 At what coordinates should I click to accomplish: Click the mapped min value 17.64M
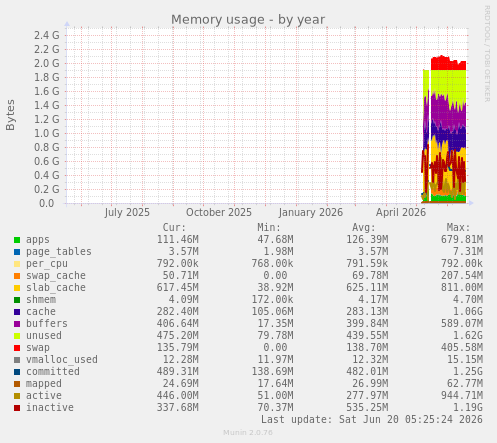coord(275,384)
